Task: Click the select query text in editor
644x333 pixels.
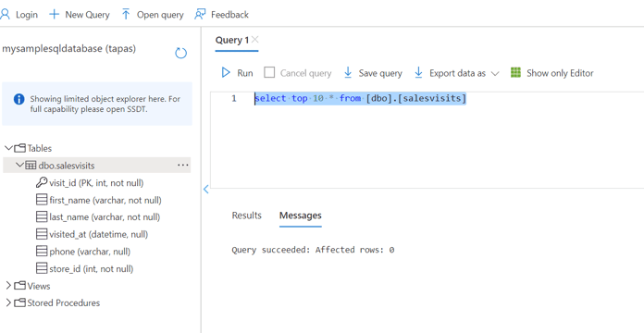Action: coord(361,99)
